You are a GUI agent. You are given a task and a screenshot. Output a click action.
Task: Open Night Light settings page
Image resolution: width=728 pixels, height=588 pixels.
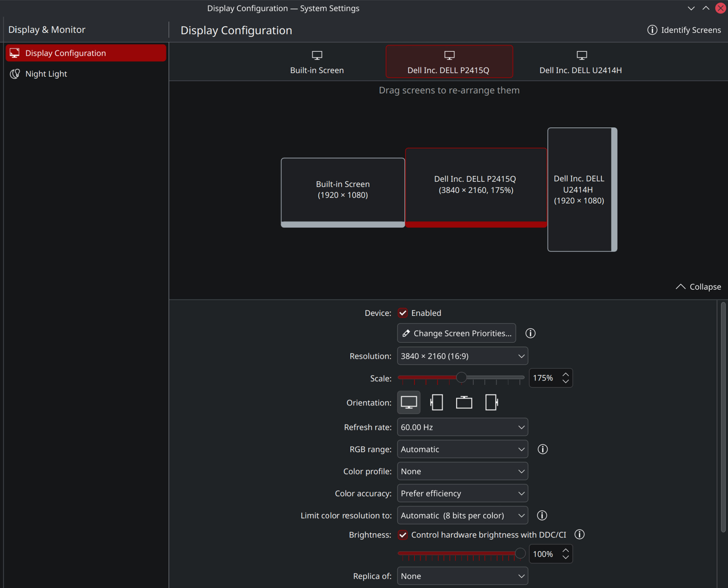(x=46, y=74)
